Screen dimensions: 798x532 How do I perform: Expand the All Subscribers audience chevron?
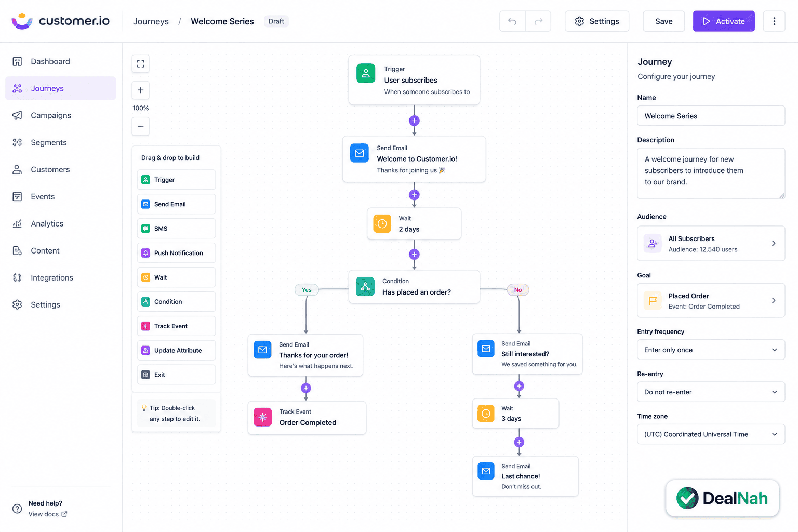(774, 243)
